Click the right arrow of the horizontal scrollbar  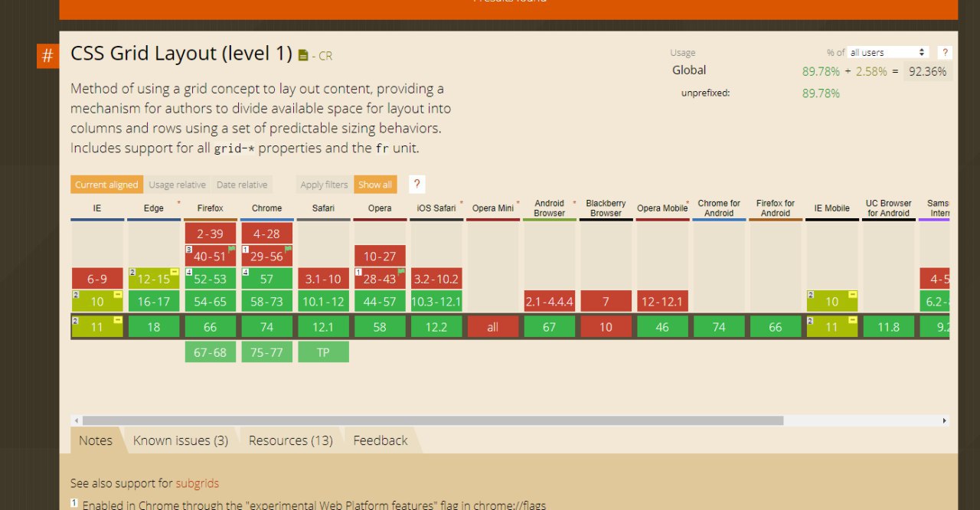(945, 420)
